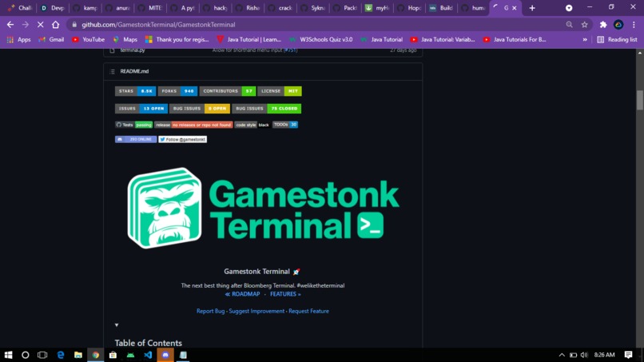Open the Java Tutorial | Learn bookmark
Viewport: 644px width, 362px height.
249,39
